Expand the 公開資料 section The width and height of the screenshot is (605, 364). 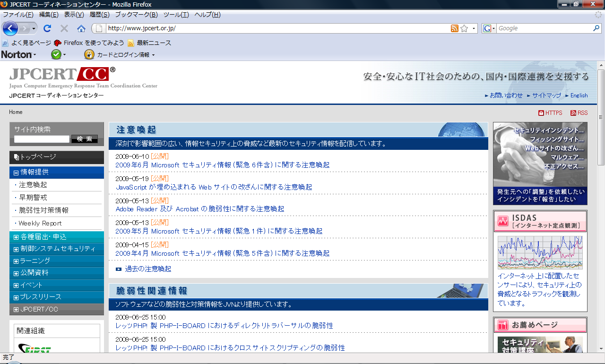point(16,273)
